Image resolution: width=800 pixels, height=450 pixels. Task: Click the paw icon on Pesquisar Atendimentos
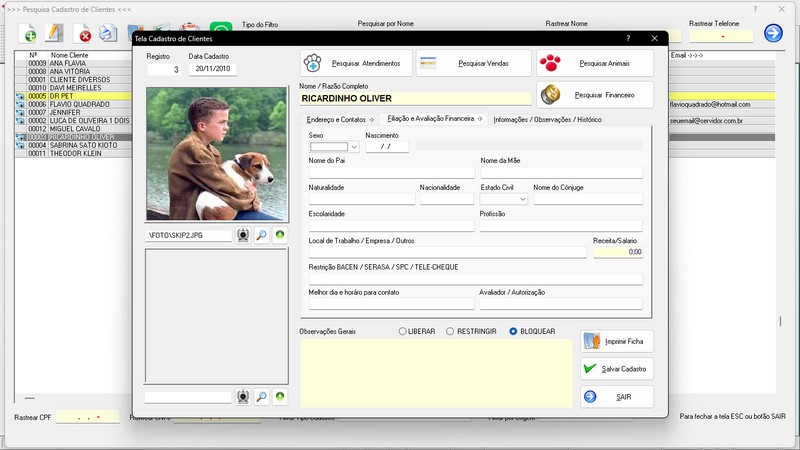(x=312, y=63)
